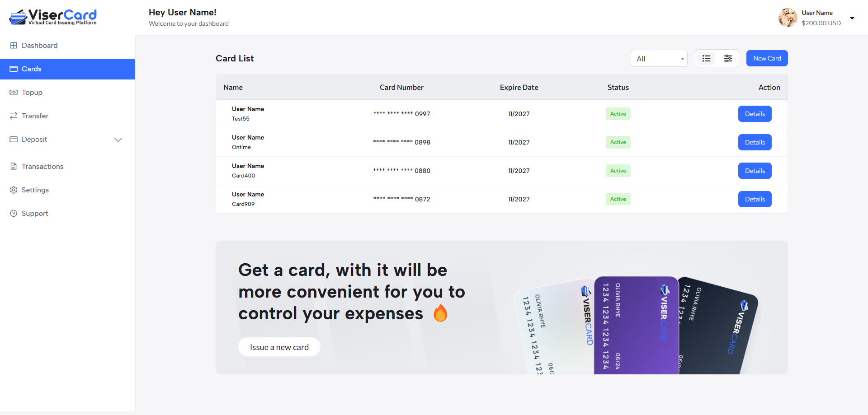This screenshot has height=415, width=868.
Task: Open the Cards menu item
Action: [32, 69]
